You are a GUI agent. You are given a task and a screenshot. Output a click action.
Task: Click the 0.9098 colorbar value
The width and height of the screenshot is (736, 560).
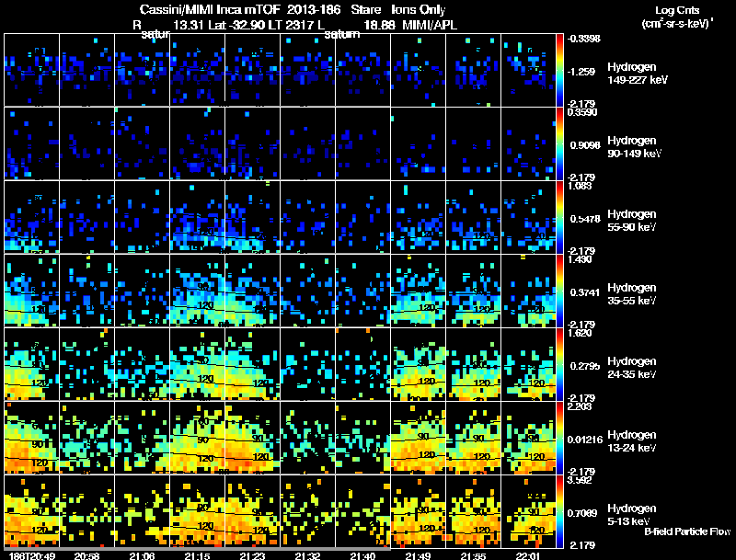pos(585,145)
